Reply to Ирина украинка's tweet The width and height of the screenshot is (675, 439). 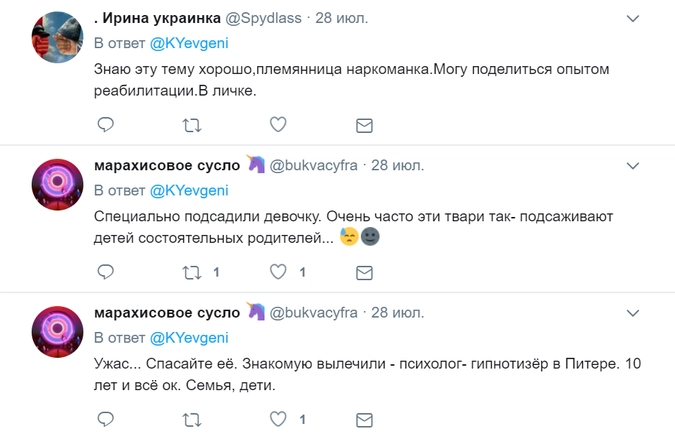pos(105,125)
